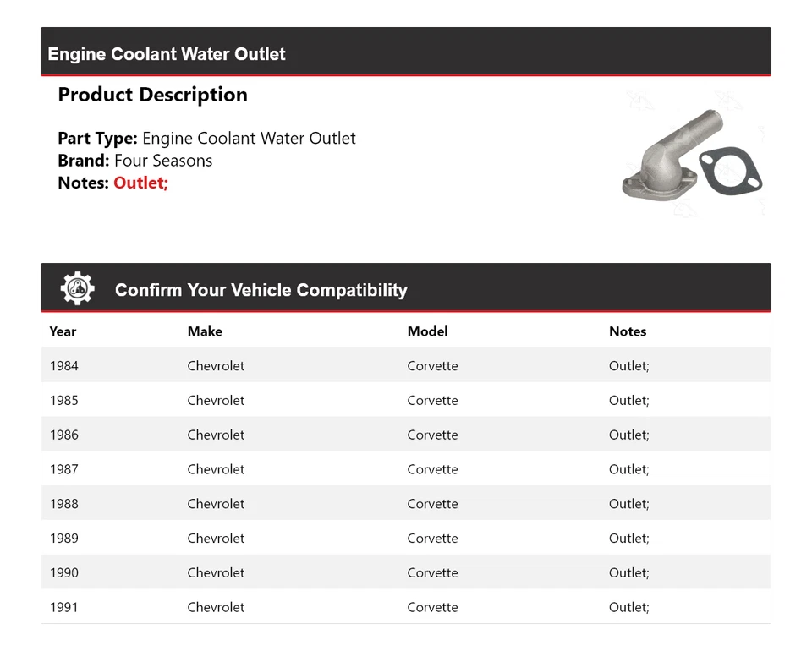Click Corvette in the 1991 row

tap(432, 607)
